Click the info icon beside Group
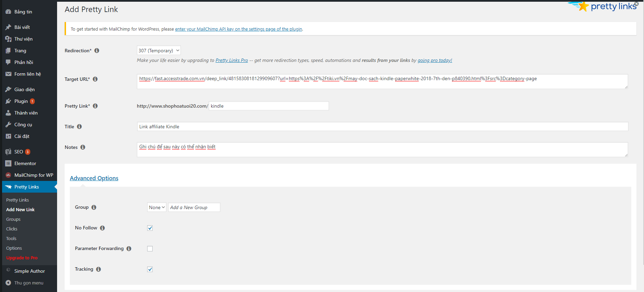644x292 pixels. tap(94, 207)
